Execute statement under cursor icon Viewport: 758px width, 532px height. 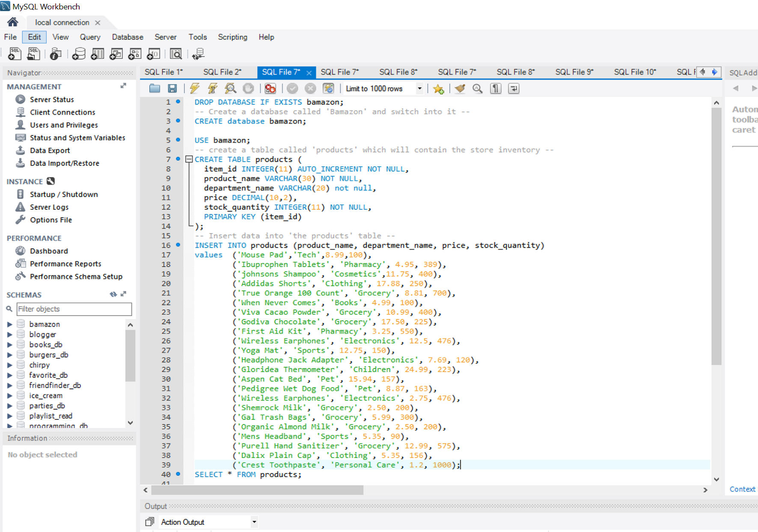[213, 89]
